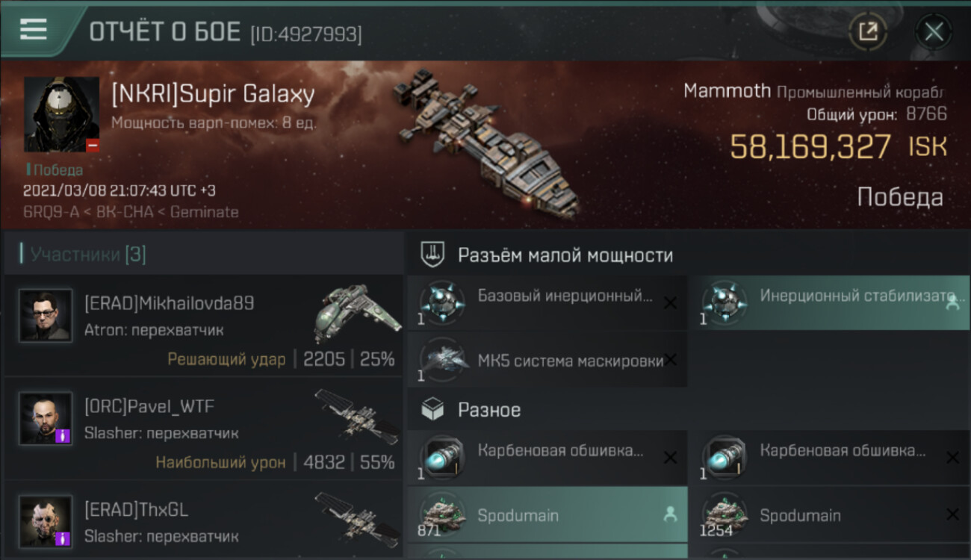The height and width of the screenshot is (560, 971).
Task: Click the share report icon
Action: [868, 31]
